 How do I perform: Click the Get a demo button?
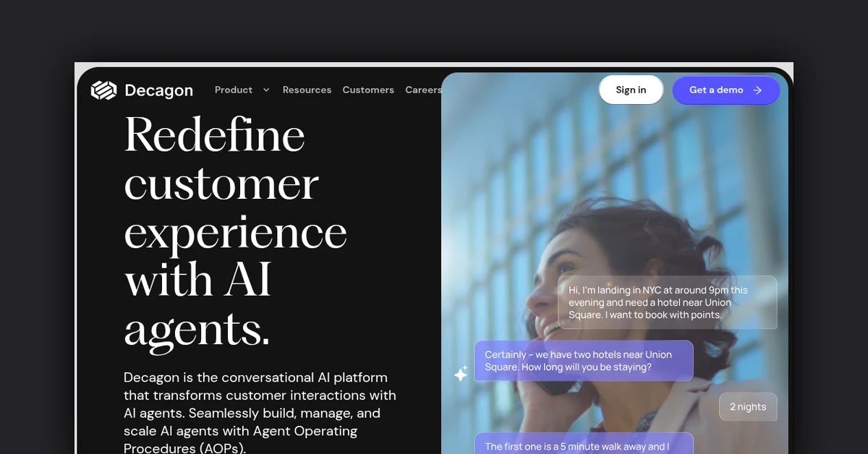point(726,90)
